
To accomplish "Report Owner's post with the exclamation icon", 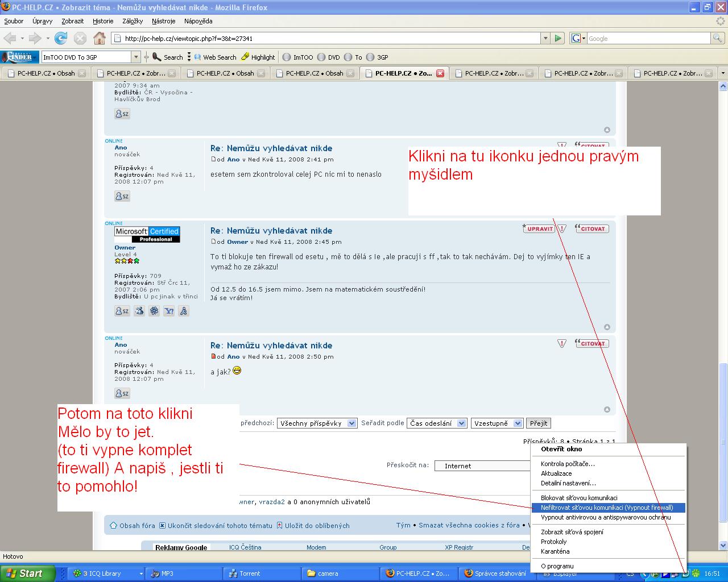I will 562,228.
